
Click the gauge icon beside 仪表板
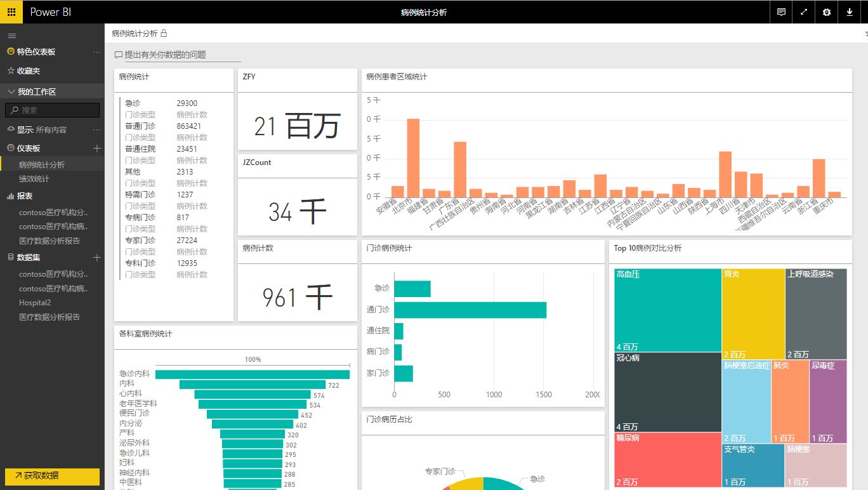11,148
